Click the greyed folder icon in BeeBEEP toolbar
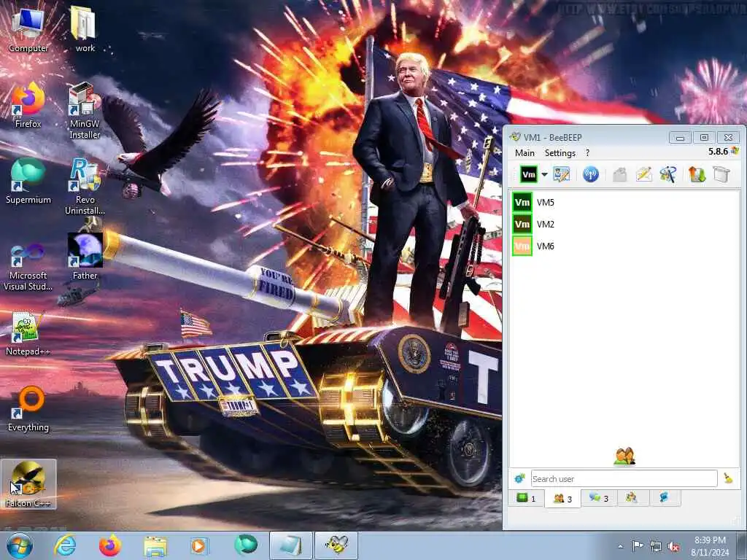The width and height of the screenshot is (747, 560). (619, 174)
